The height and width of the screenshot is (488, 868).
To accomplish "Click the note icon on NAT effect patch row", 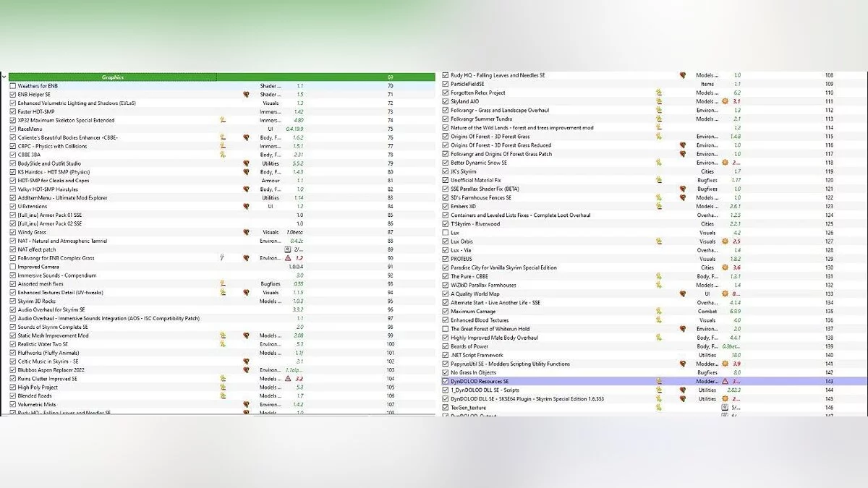I will coord(288,249).
